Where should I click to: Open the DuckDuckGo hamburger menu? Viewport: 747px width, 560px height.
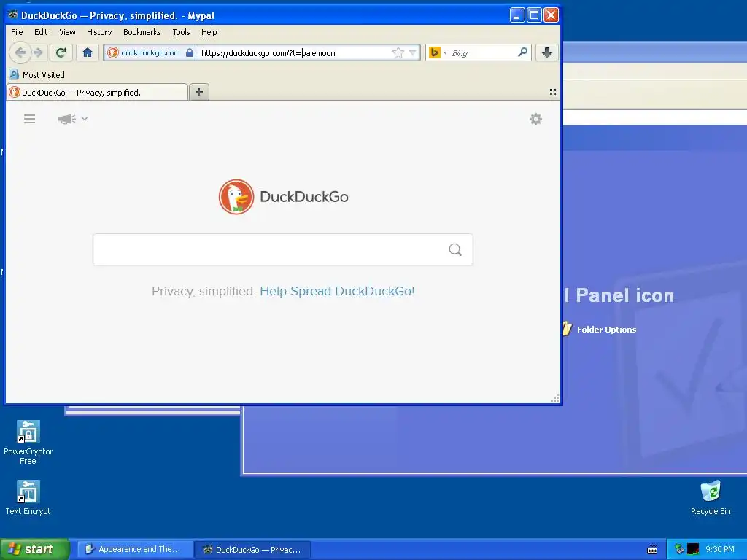29,119
